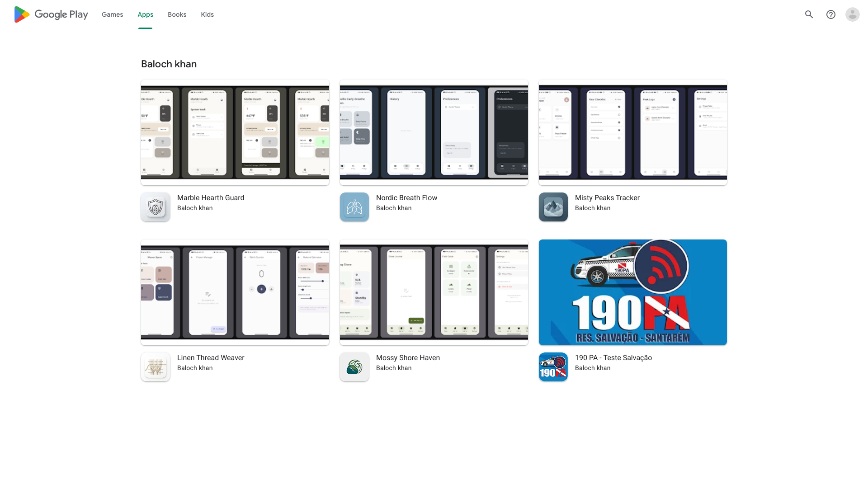This screenshot has height=488, width=868.
Task: View Misty Peaks Tracker screenshots banner
Action: coord(633,132)
